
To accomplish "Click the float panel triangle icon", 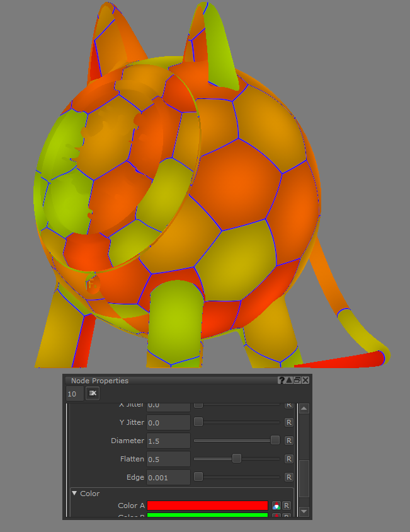I will [x=289, y=380].
